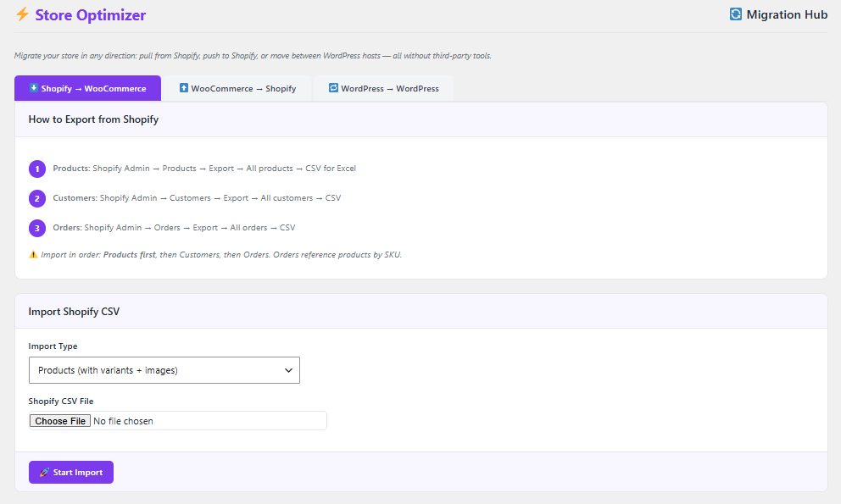
Task: Click the rocket icon in Start Import
Action: (x=45, y=473)
